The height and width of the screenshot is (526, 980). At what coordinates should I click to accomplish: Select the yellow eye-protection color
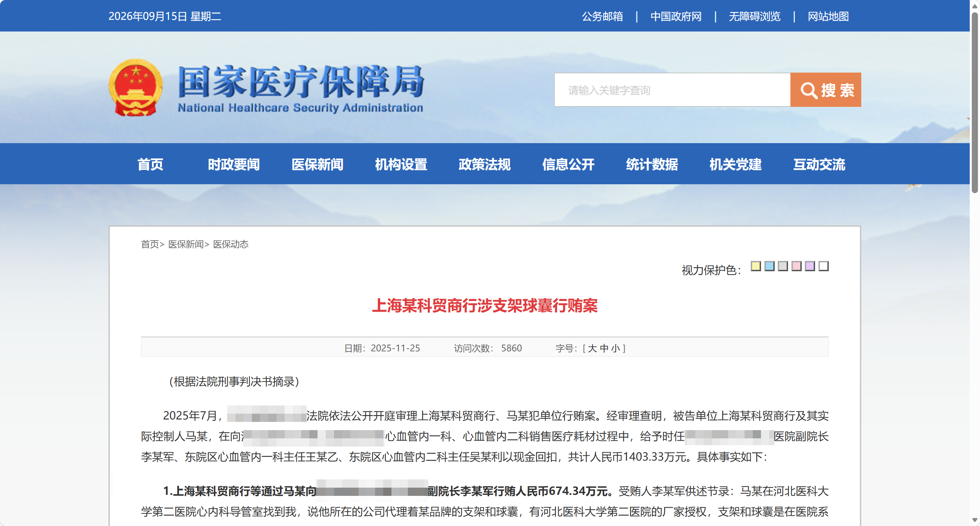(756, 266)
